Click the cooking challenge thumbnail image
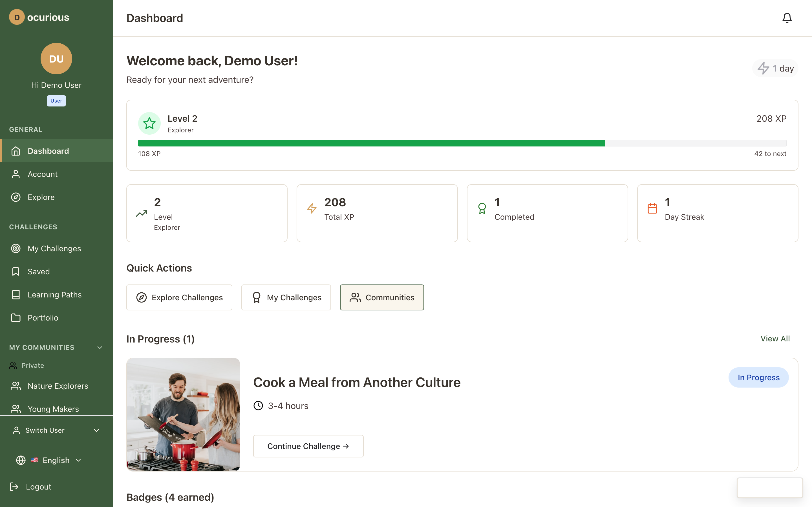The width and height of the screenshot is (812, 507). 183,414
